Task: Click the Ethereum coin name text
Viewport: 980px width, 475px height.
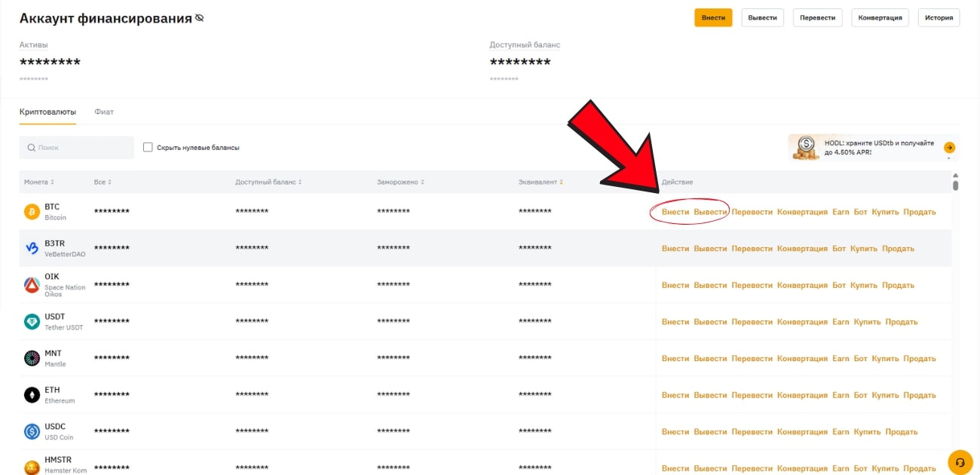Action: click(x=60, y=401)
